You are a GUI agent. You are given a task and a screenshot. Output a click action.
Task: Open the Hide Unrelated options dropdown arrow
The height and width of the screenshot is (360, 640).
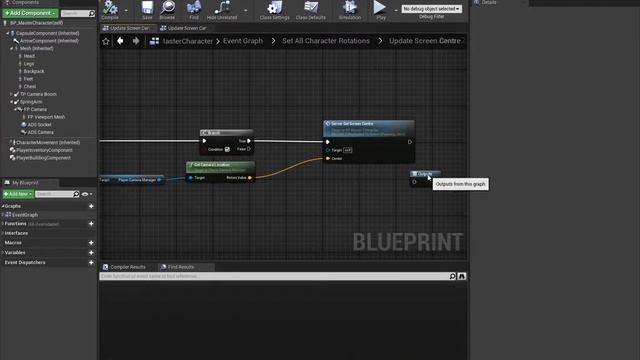(245, 11)
